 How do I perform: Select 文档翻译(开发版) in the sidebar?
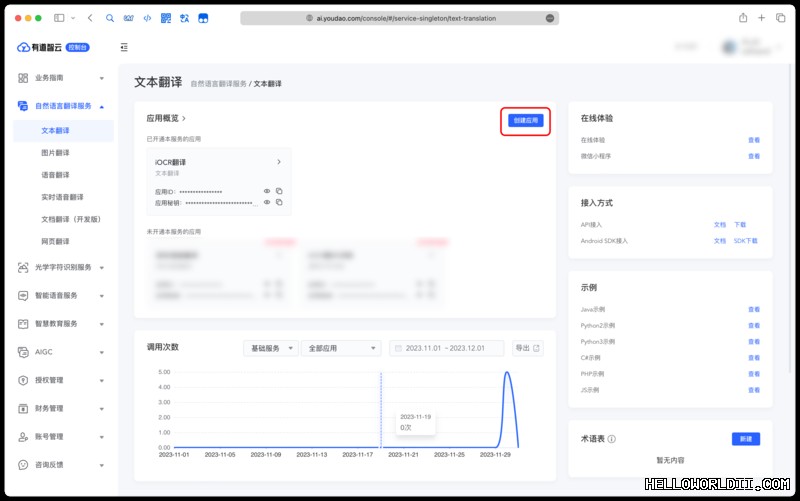tap(71, 219)
